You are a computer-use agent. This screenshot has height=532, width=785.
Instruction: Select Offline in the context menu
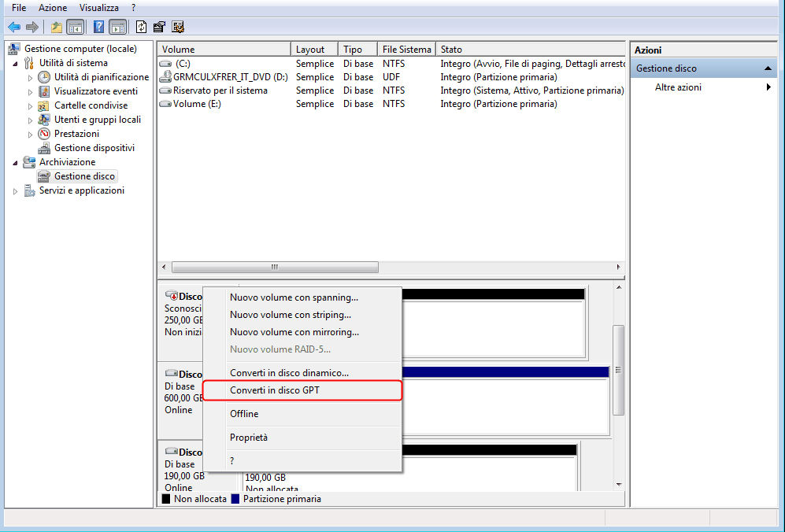point(302,414)
